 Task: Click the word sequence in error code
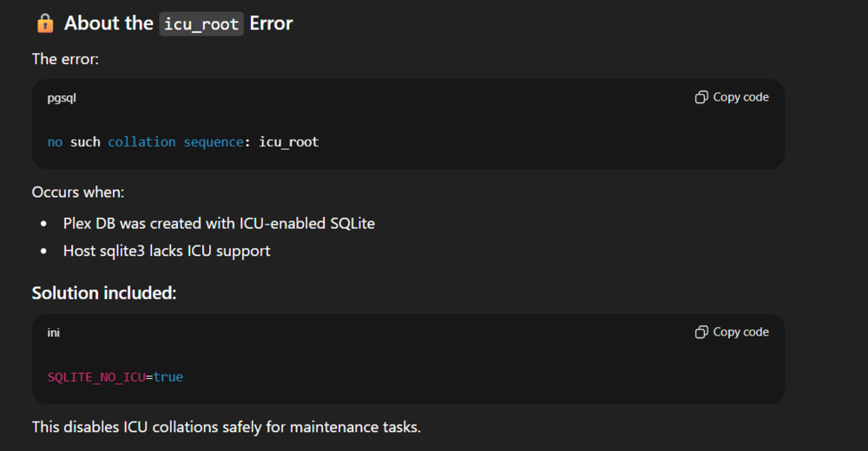coord(214,142)
